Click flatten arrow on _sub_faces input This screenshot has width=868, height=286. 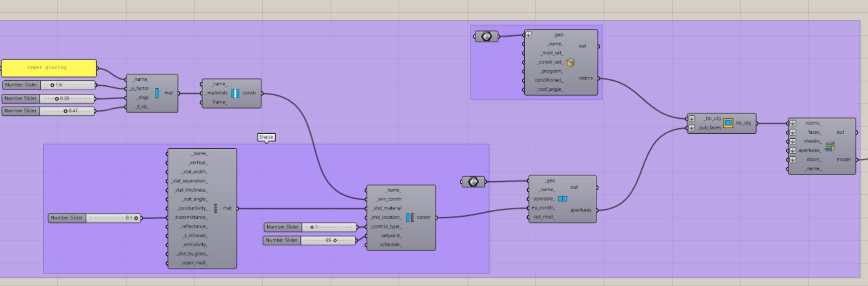coord(692,128)
